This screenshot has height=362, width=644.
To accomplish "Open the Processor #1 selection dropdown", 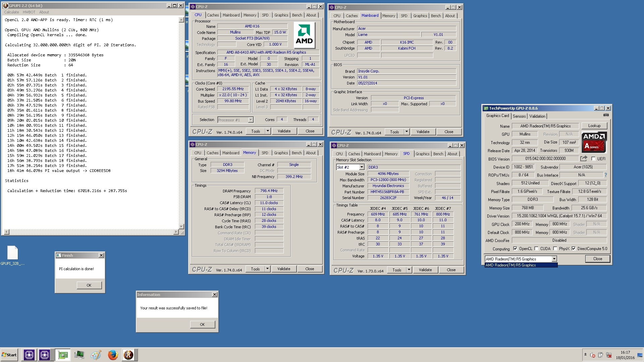I will (251, 120).
